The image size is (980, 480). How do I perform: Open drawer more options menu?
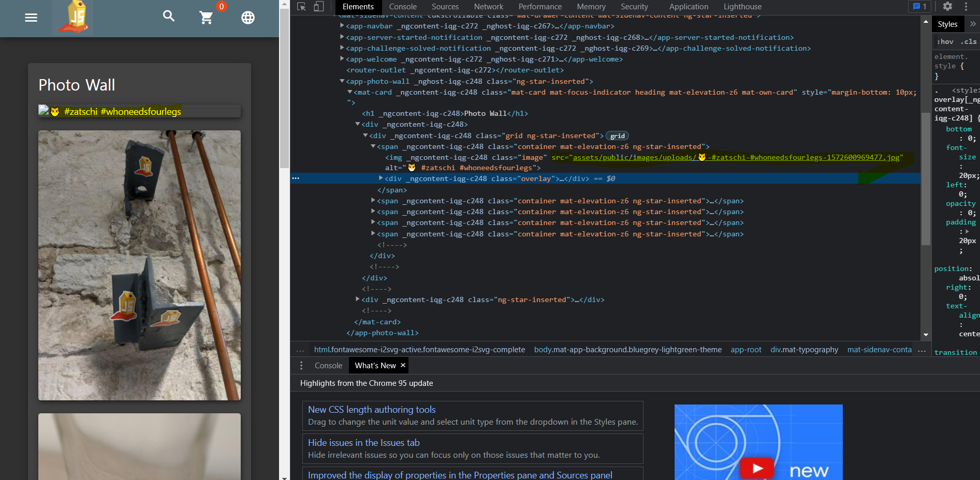click(x=301, y=365)
